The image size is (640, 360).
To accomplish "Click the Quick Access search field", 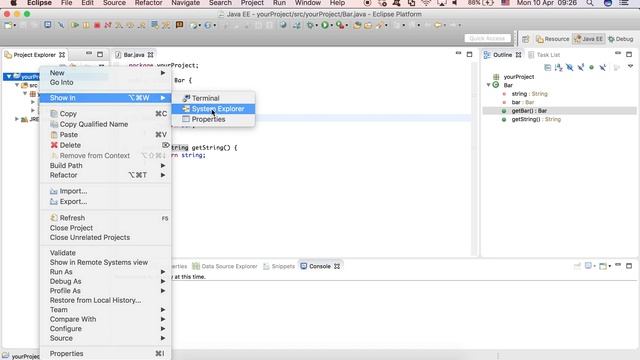I will coord(487,38).
